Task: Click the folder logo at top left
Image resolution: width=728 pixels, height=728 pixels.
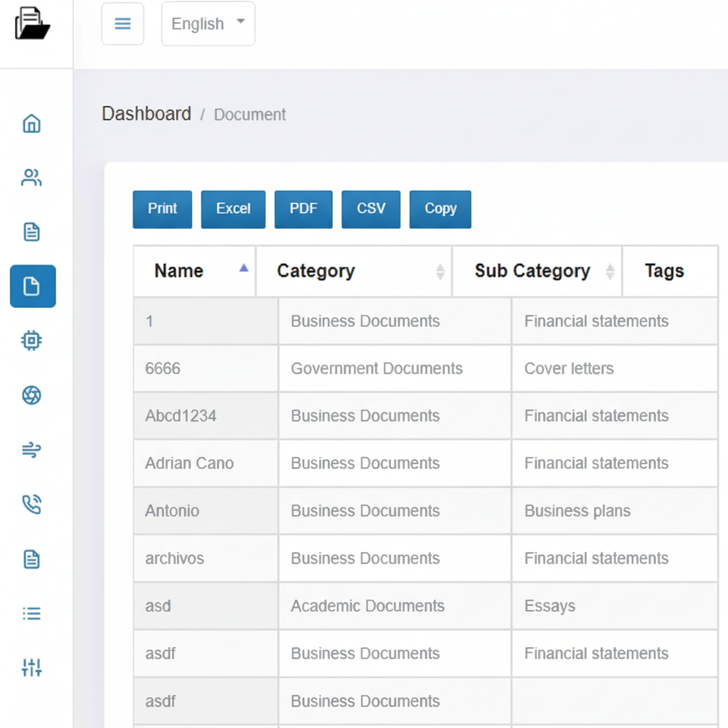Action: [32, 24]
